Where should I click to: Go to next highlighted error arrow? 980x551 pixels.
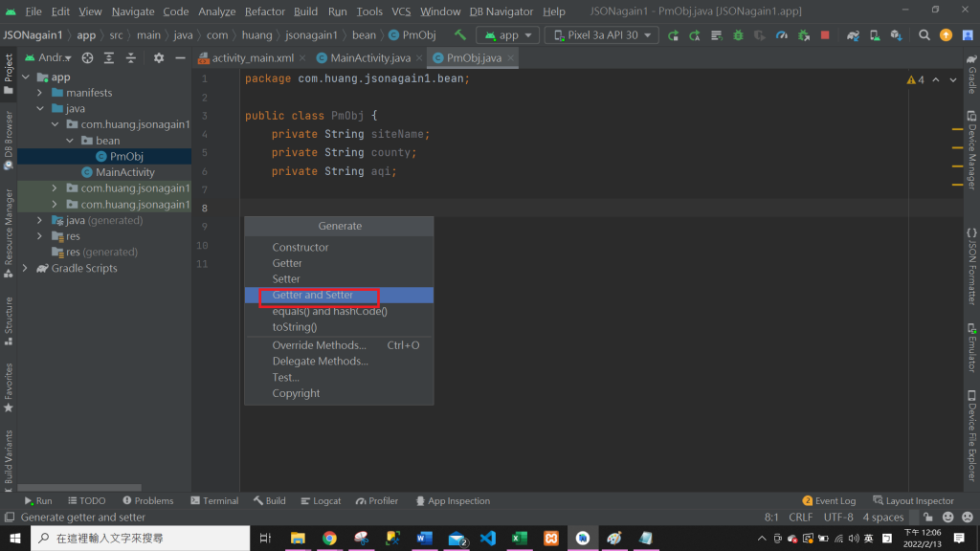(x=953, y=80)
